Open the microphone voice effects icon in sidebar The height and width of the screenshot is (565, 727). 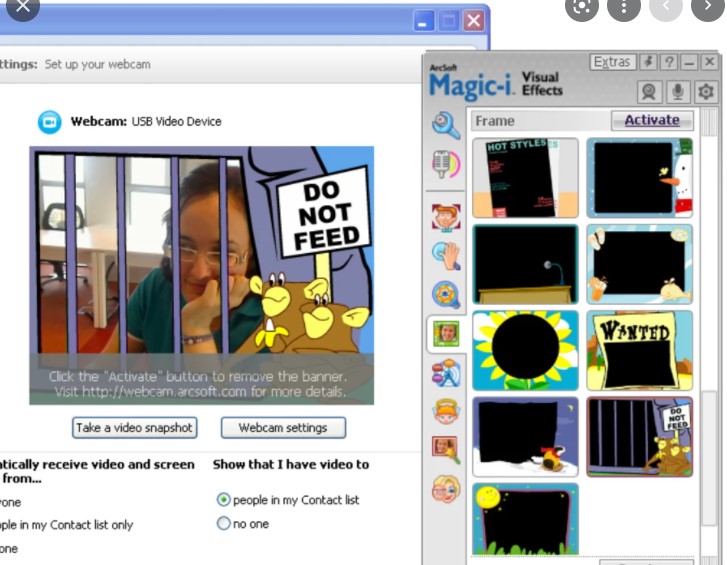445,164
